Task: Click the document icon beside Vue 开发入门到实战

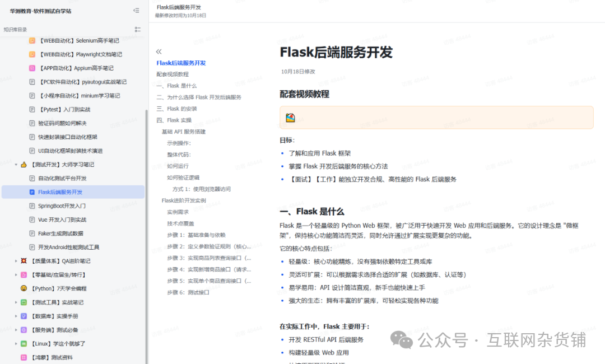Action: 32,220
